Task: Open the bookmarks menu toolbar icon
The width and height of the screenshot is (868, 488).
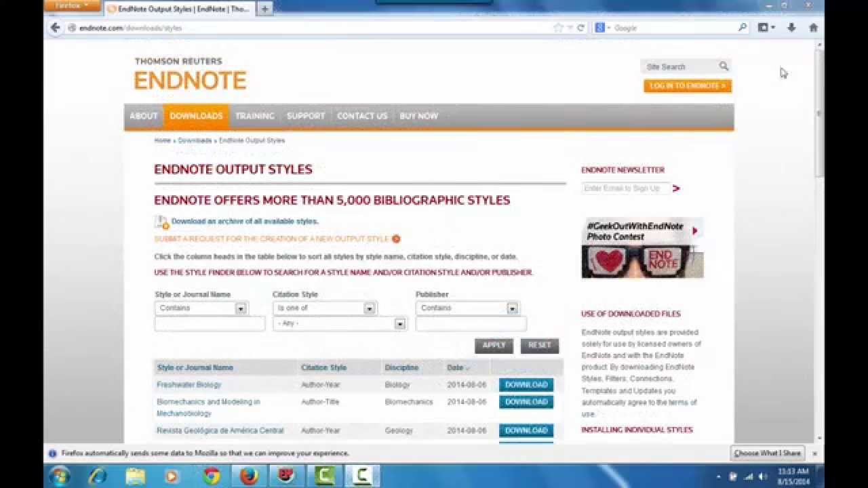Action: (x=766, y=28)
